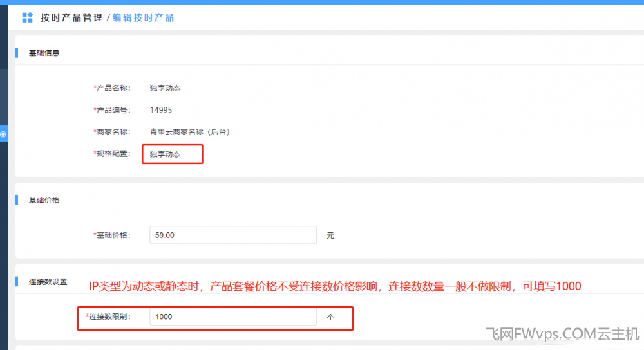This screenshot has width=644, height=350.
Task: Click the 基础价格 section heading
Action: click(x=44, y=200)
